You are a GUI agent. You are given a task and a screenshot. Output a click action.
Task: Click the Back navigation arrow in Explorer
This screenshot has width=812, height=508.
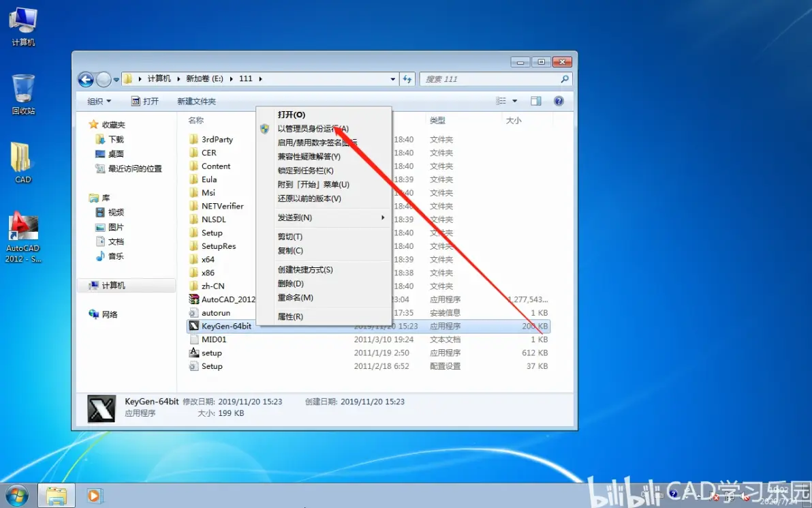[x=86, y=79]
